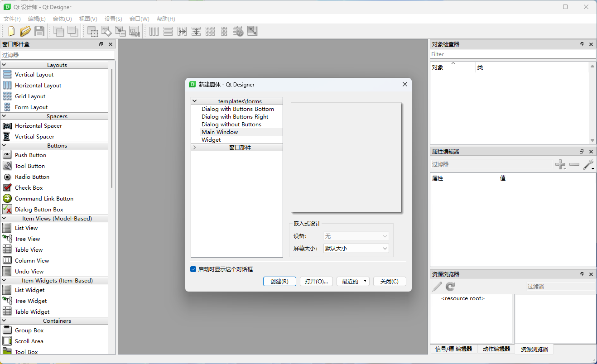Open the 帮助(H) menu
Viewport: 597px width, 364px height.
166,19
